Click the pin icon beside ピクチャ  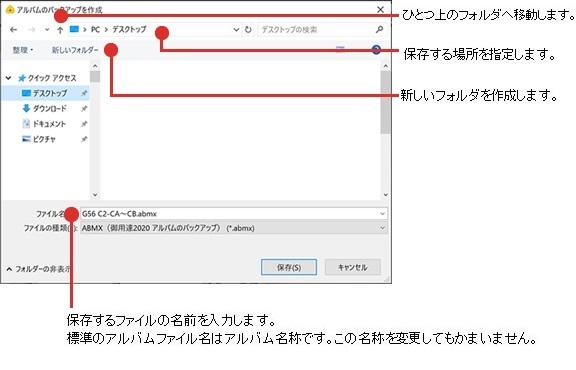click(x=84, y=139)
